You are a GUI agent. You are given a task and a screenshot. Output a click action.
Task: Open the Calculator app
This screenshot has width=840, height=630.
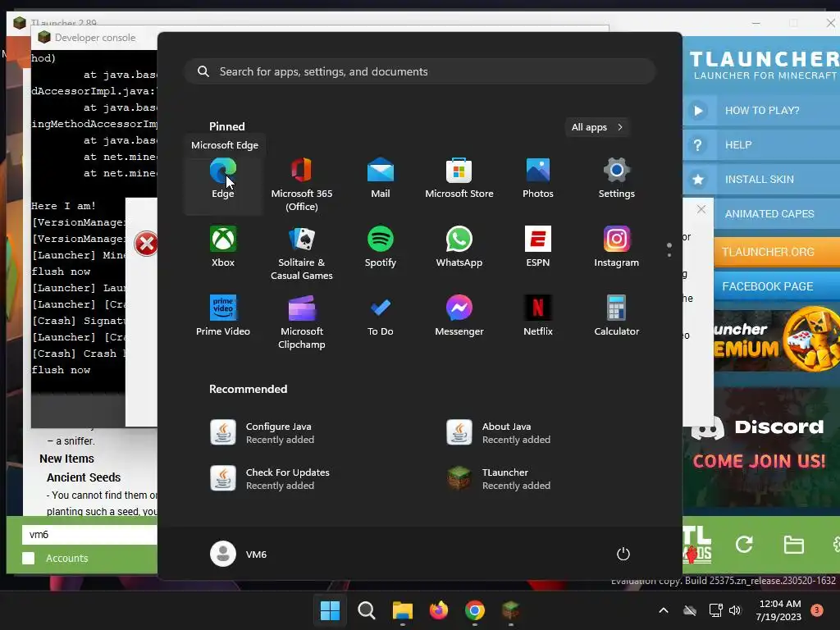617,316
